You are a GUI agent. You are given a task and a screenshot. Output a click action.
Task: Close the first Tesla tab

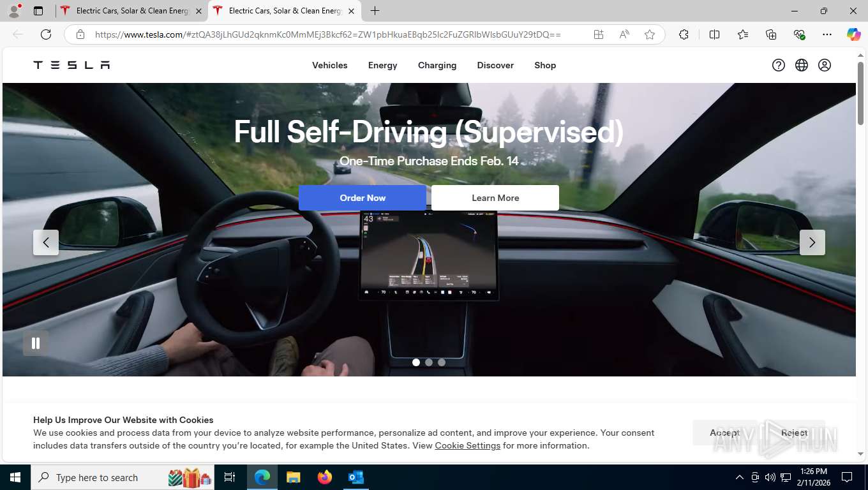point(198,11)
